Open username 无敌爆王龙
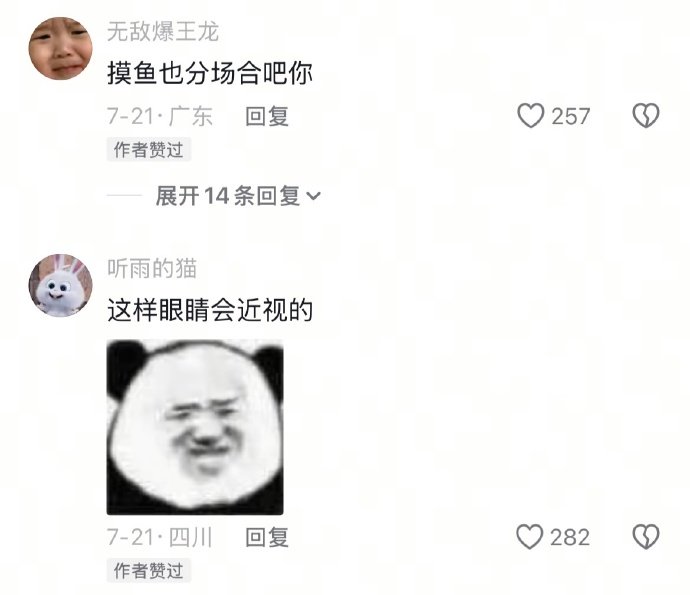This screenshot has width=690, height=595. pos(163,32)
